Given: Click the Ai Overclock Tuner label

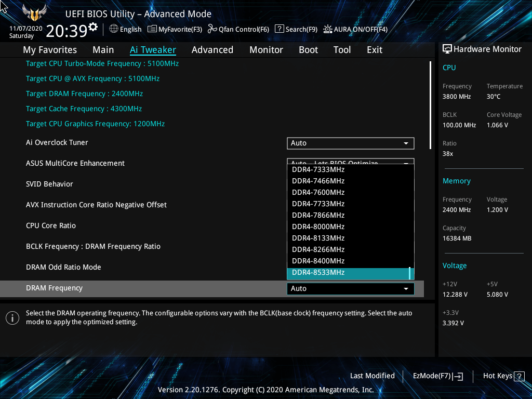Looking at the screenshot, I should coord(57,142).
